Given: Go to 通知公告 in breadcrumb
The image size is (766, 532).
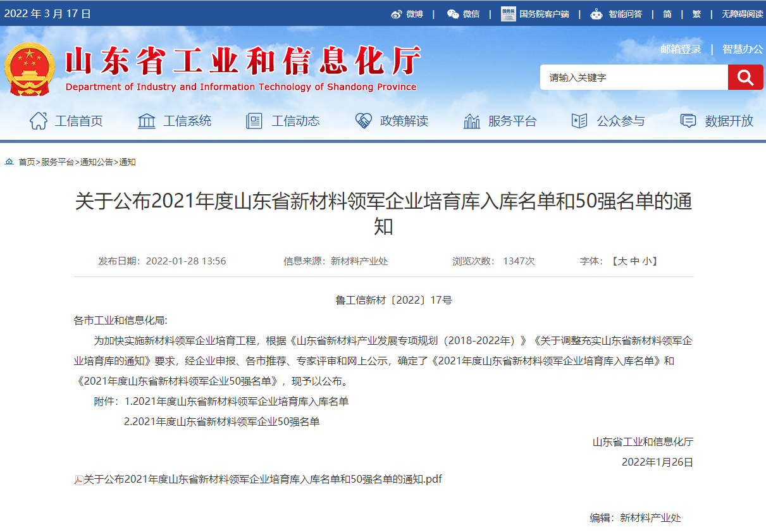Looking at the screenshot, I should [96, 162].
